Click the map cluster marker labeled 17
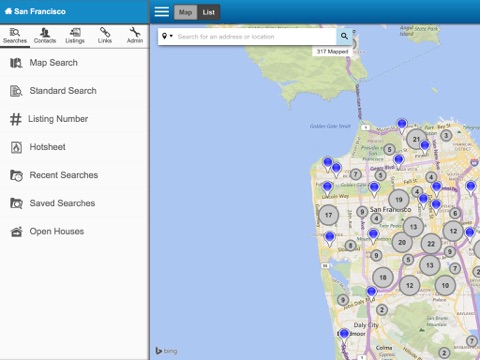The height and width of the screenshot is (360, 480). (x=329, y=215)
